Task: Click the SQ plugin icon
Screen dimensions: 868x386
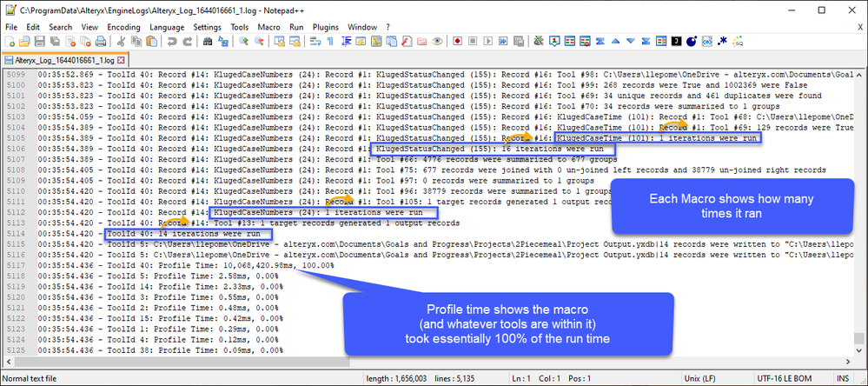Action: click(x=738, y=41)
